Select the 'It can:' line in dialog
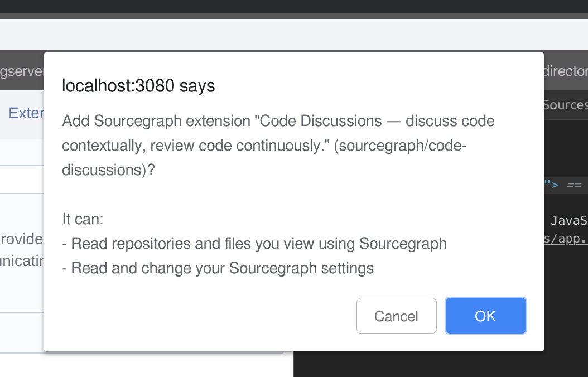 click(83, 219)
